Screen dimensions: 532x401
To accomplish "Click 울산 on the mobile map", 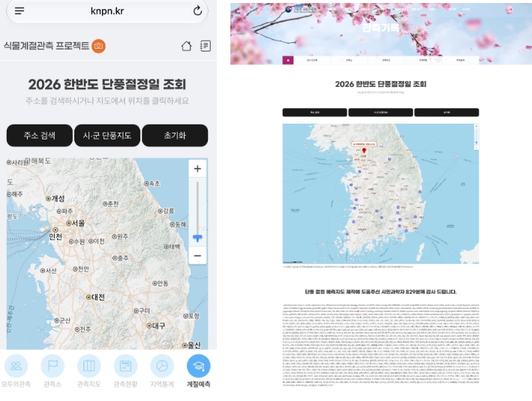I will click(x=191, y=345).
